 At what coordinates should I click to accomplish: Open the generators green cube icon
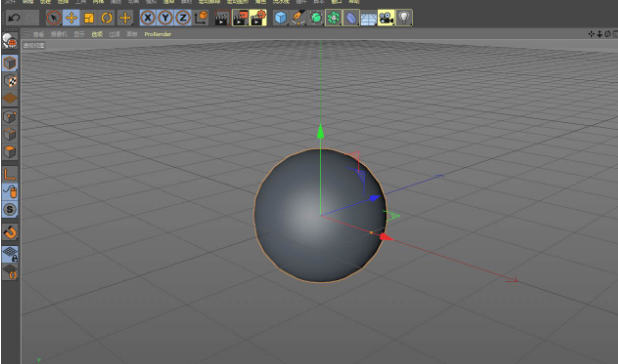tap(316, 18)
